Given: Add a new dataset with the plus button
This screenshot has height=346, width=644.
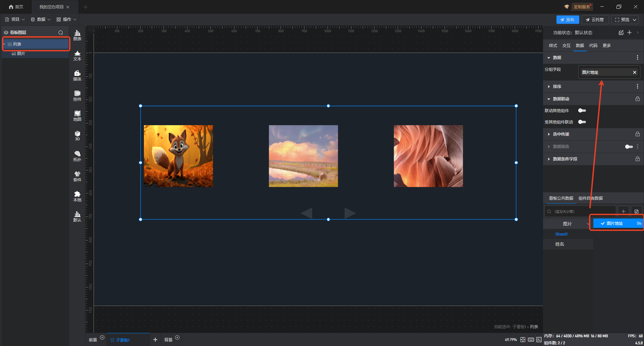Looking at the screenshot, I should click(x=623, y=211).
